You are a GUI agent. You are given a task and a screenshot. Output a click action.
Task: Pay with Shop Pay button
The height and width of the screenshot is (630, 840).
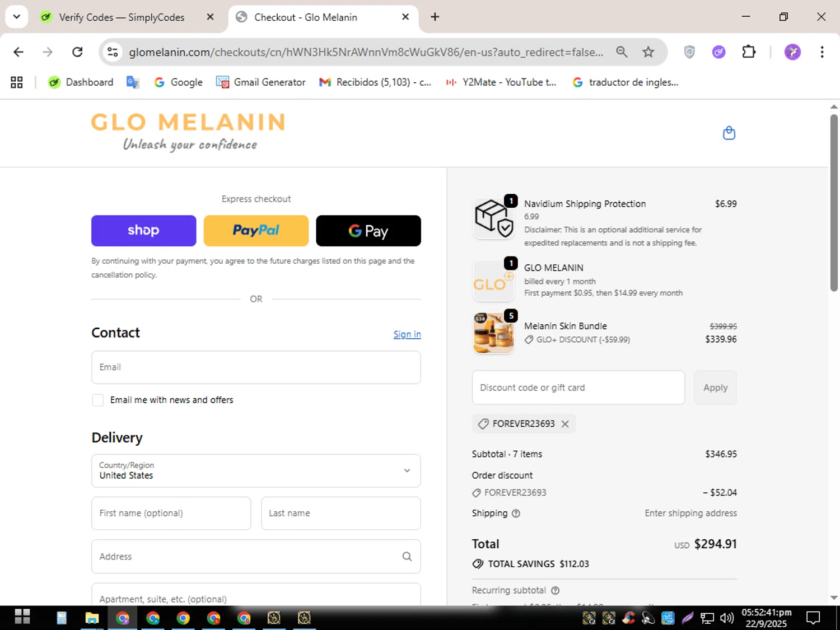pyautogui.click(x=144, y=231)
